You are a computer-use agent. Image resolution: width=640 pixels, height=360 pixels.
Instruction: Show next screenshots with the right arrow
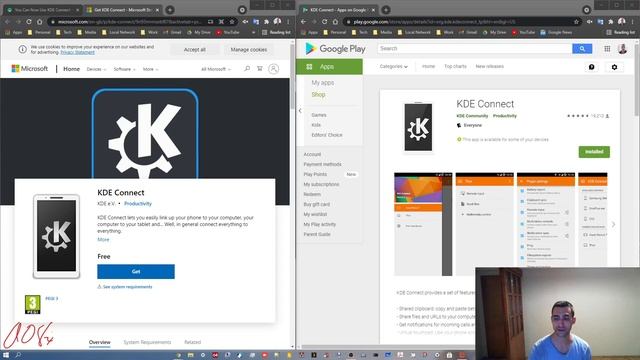point(613,224)
